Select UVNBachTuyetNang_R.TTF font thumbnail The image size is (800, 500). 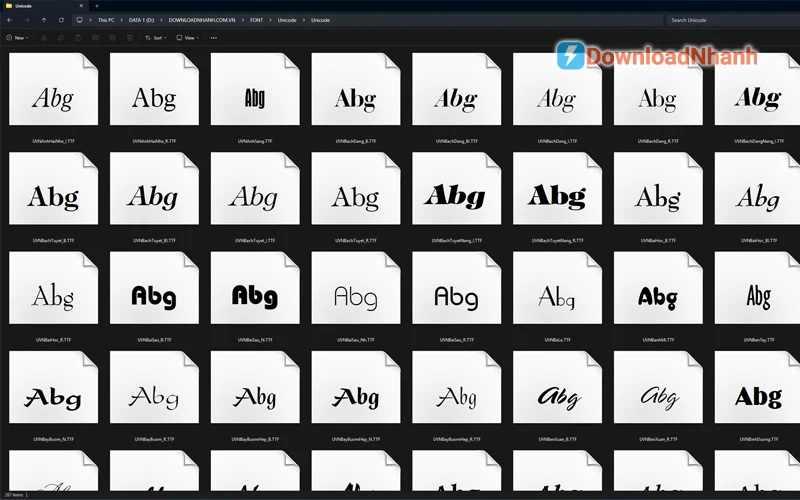tap(557, 189)
